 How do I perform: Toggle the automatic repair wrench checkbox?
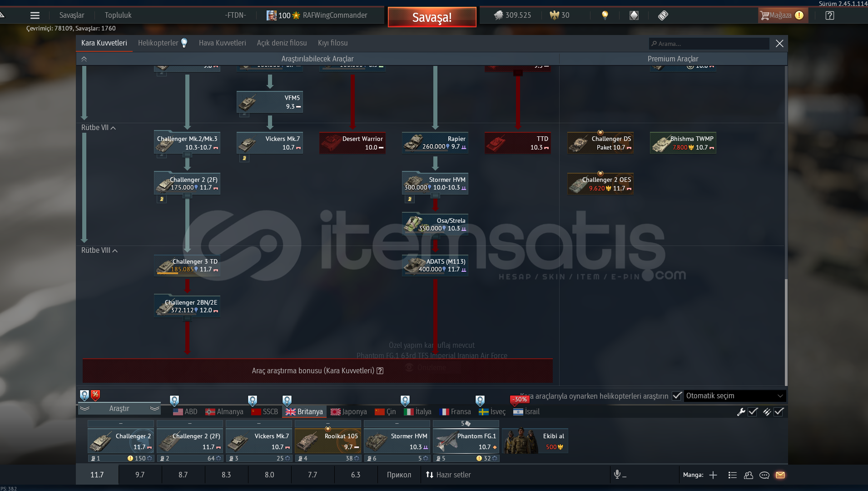click(x=753, y=412)
